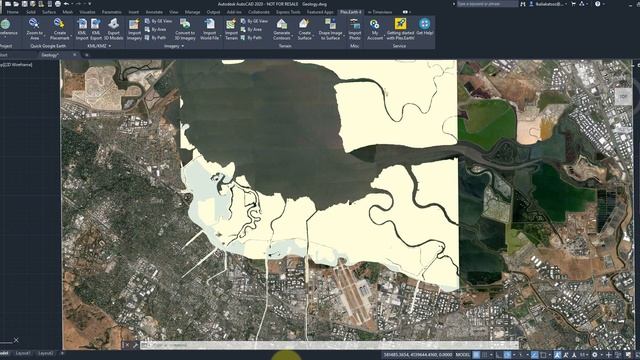The height and width of the screenshot is (360, 640).
Task: Toggle annotation visibility in status bar
Action: pyautogui.click(x=558, y=355)
